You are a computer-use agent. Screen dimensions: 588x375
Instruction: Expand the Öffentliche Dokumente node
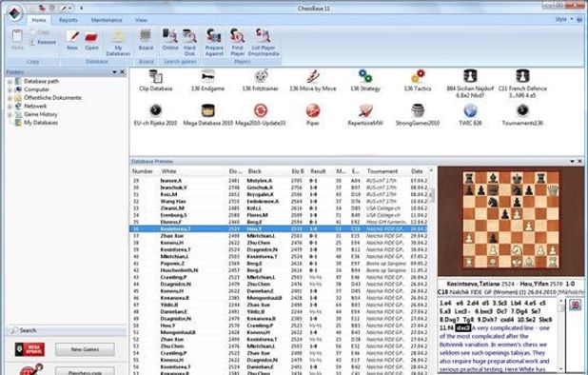click(10, 98)
